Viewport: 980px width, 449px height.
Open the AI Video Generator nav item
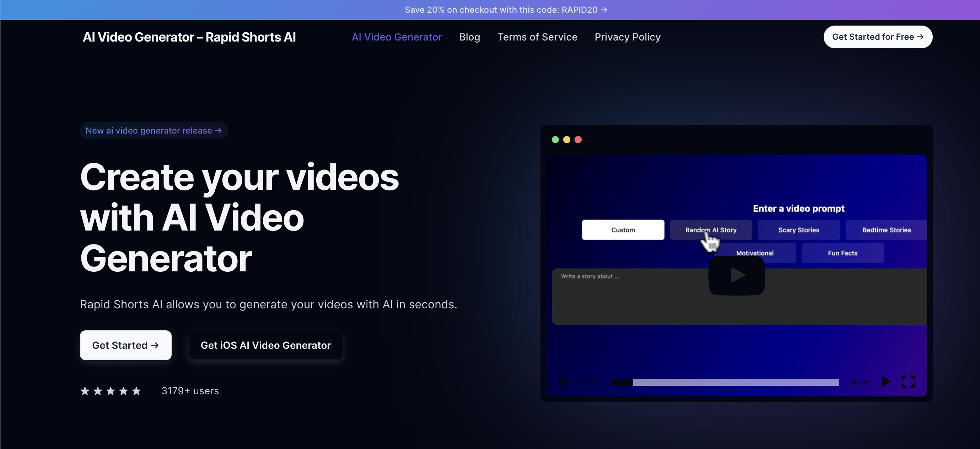[397, 37]
